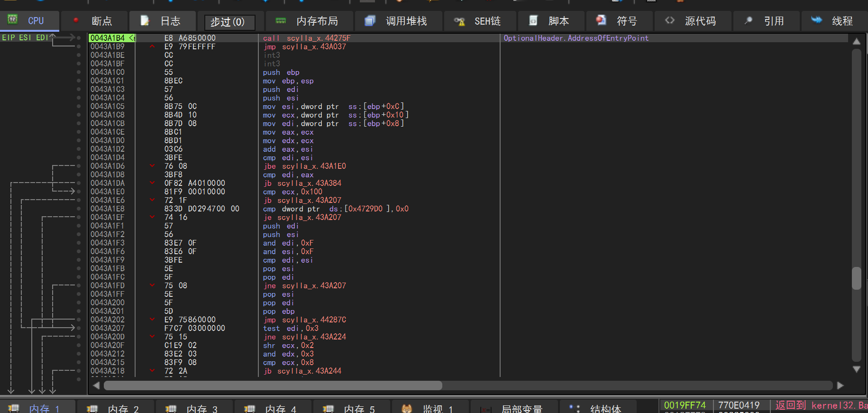Select the 'jb scylla_x.43A384' instruction

pyautogui.click(x=302, y=183)
